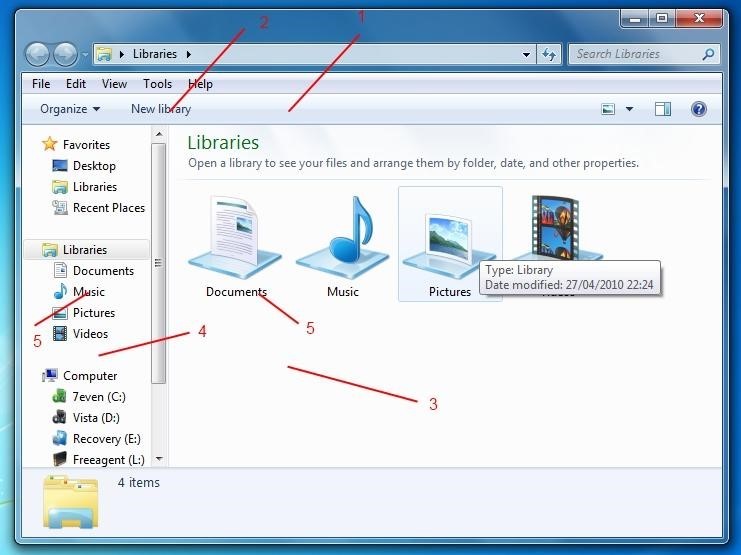Image resolution: width=741 pixels, height=555 pixels.
Task: Click the New library button
Action: [161, 109]
